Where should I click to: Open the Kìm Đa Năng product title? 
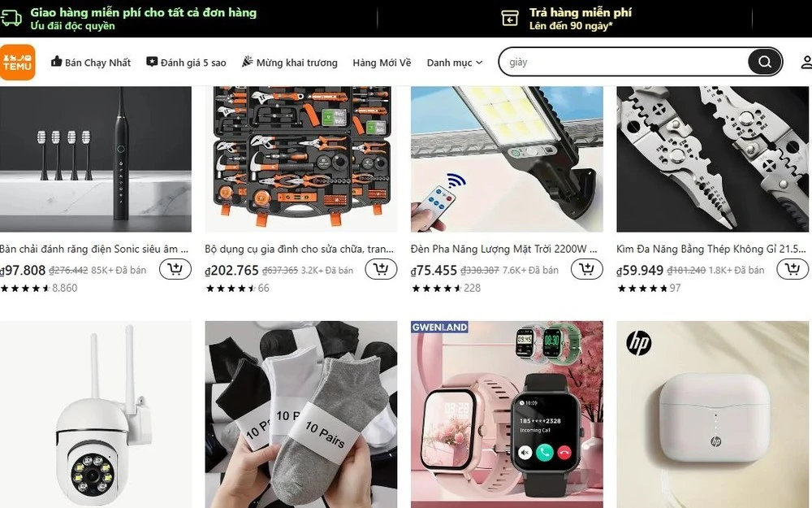coord(711,249)
